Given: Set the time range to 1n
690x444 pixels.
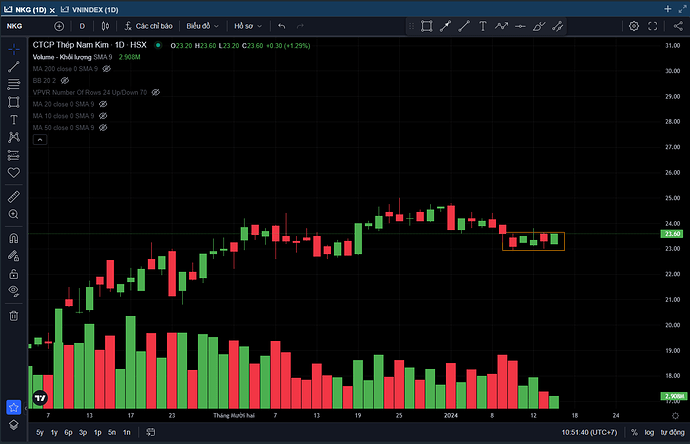Looking at the screenshot, I should point(127,433).
